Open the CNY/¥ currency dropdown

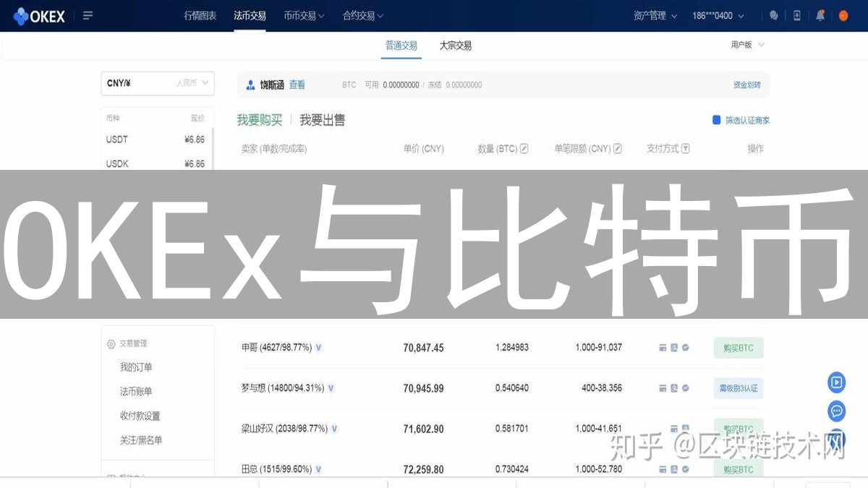coord(158,83)
